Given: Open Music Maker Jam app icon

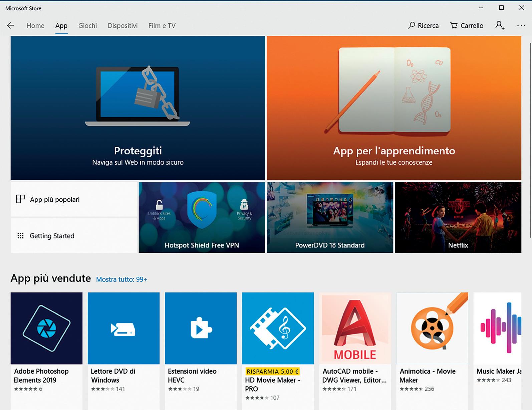Looking at the screenshot, I should pos(497,328).
